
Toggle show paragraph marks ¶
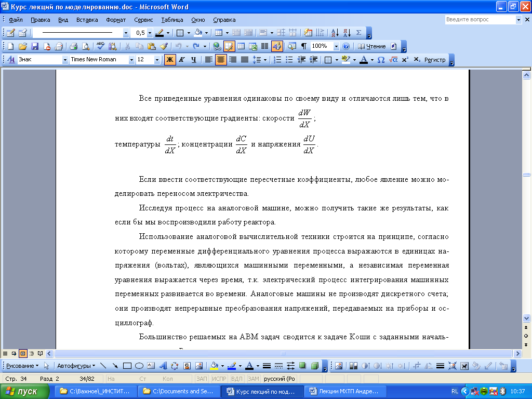303,46
